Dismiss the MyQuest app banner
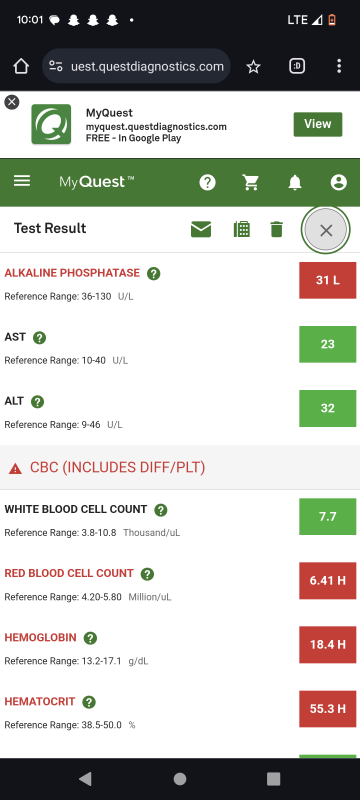 tap(12, 102)
